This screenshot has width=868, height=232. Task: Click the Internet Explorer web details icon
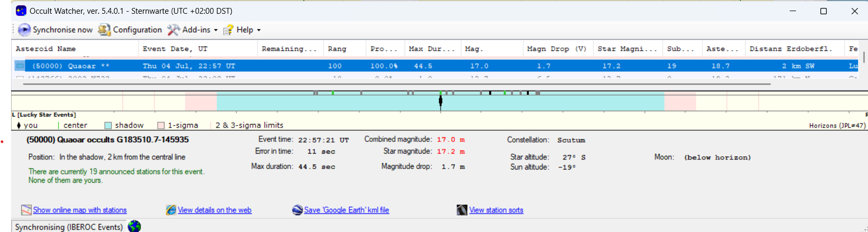point(171,210)
